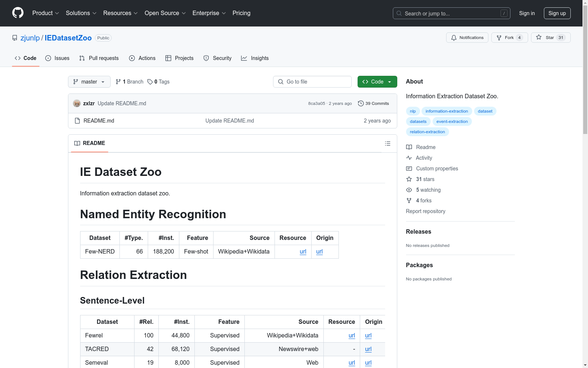The height and width of the screenshot is (368, 588).
Task: Switch to the Pull requests tab
Action: click(99, 58)
